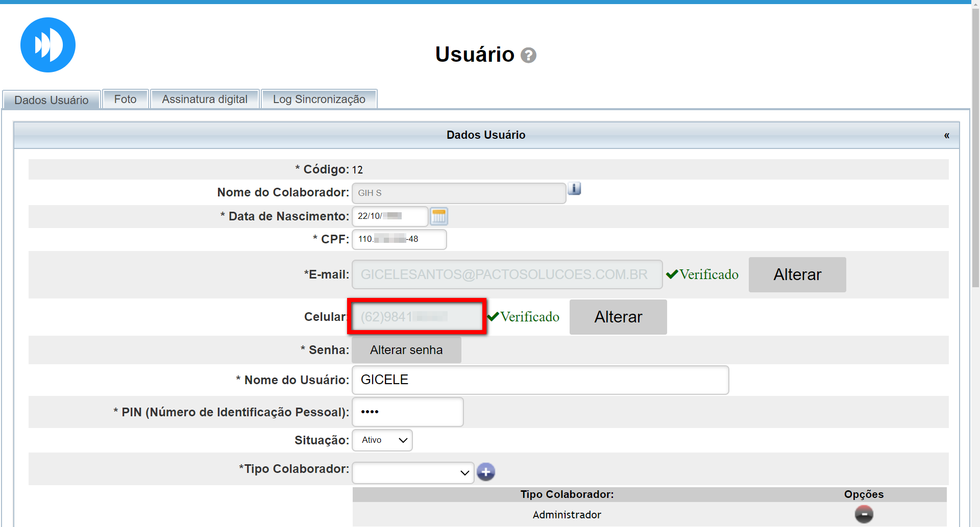Open the help icon beside Usuário title
Screen dimensions: 980x527
click(528, 55)
